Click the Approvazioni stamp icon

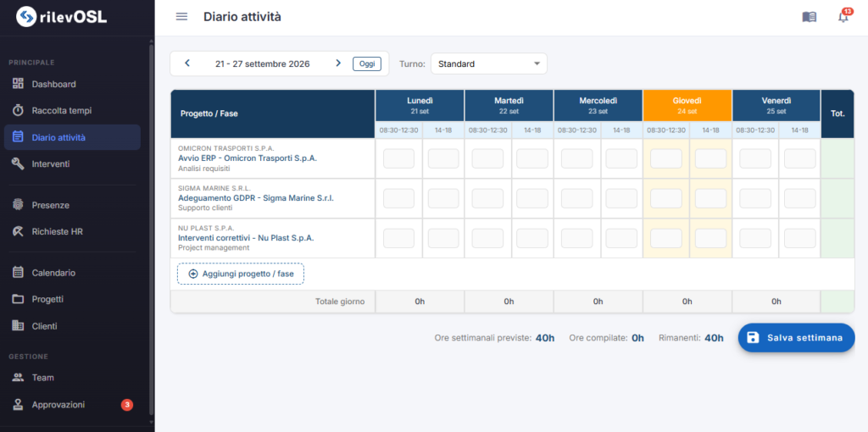pyautogui.click(x=19, y=404)
